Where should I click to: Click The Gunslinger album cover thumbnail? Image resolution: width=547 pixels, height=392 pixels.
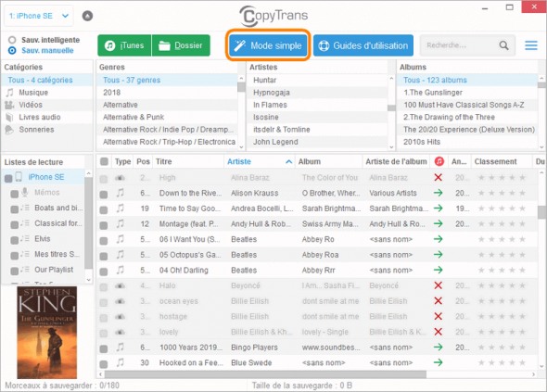[x=46, y=333]
